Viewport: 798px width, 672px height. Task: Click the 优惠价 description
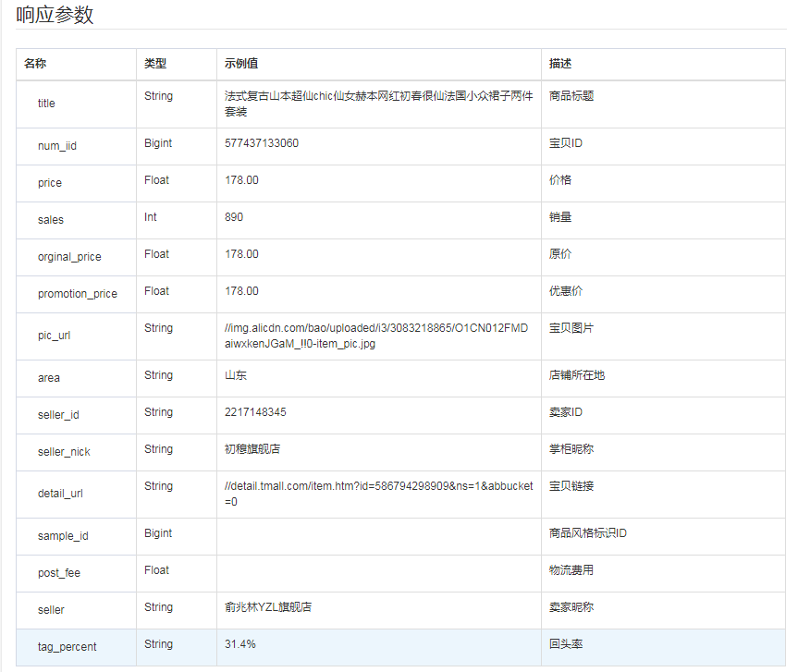point(566,291)
